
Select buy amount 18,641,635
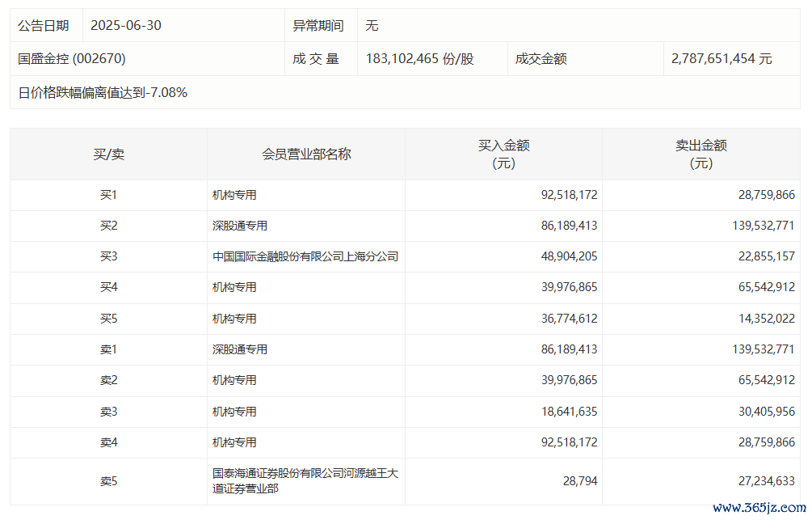tap(569, 412)
